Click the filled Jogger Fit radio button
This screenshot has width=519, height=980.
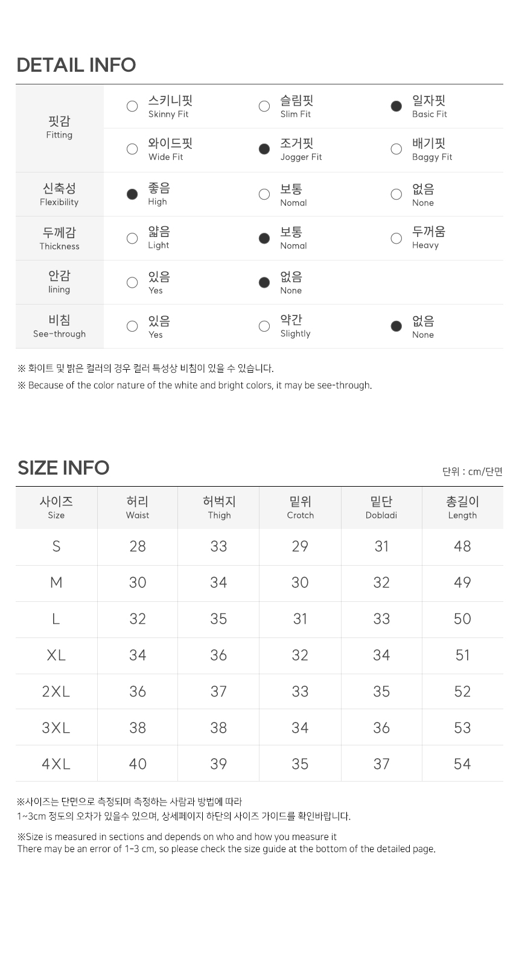[x=264, y=149]
